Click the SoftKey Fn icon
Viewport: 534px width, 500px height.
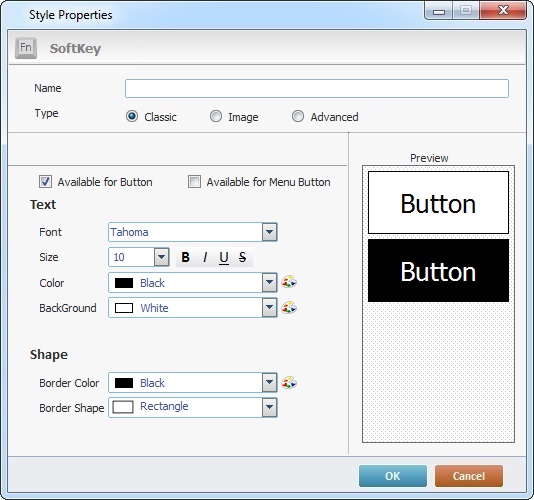click(26, 48)
